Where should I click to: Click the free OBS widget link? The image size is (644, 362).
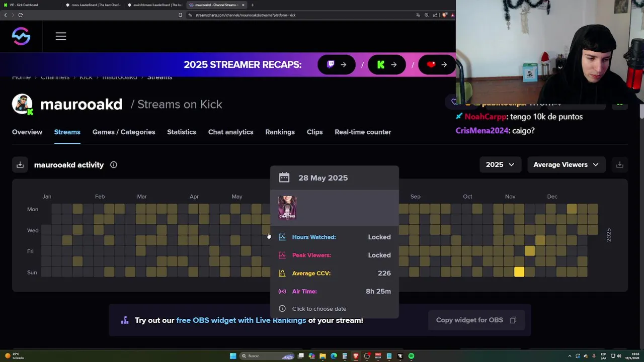241,320
